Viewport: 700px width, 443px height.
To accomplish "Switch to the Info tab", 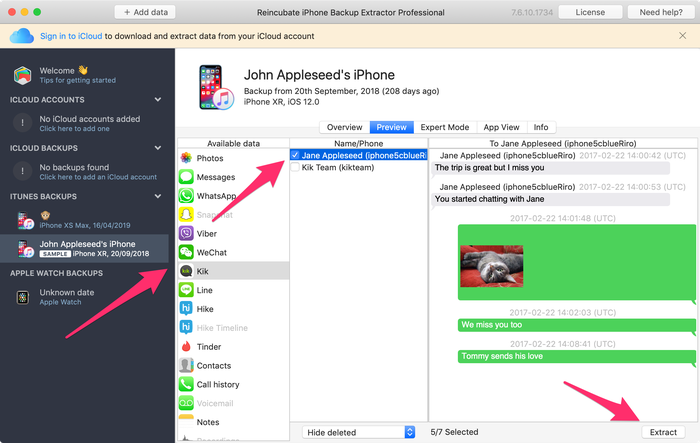I will 541,127.
